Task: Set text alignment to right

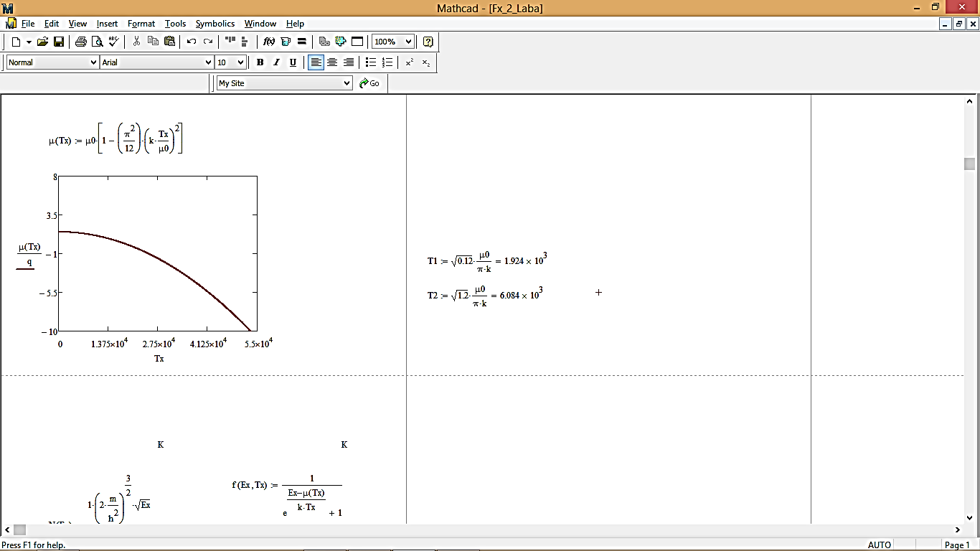Action: 349,62
